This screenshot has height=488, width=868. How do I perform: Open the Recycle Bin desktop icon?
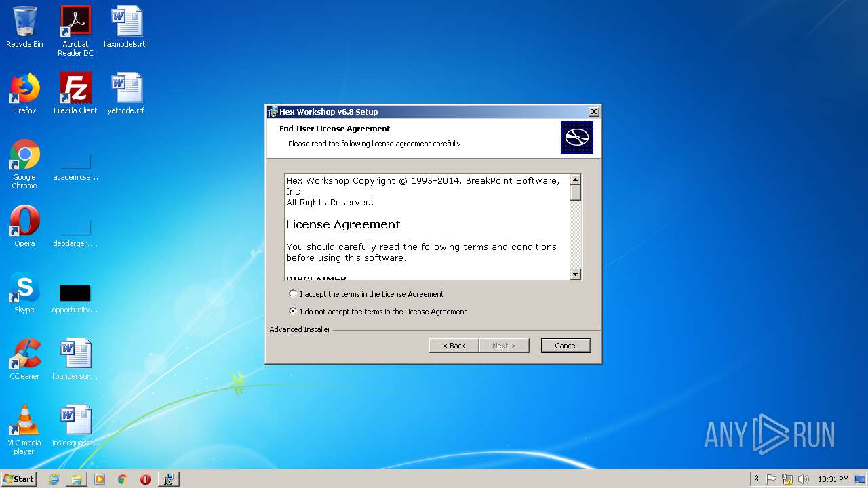pyautogui.click(x=24, y=27)
